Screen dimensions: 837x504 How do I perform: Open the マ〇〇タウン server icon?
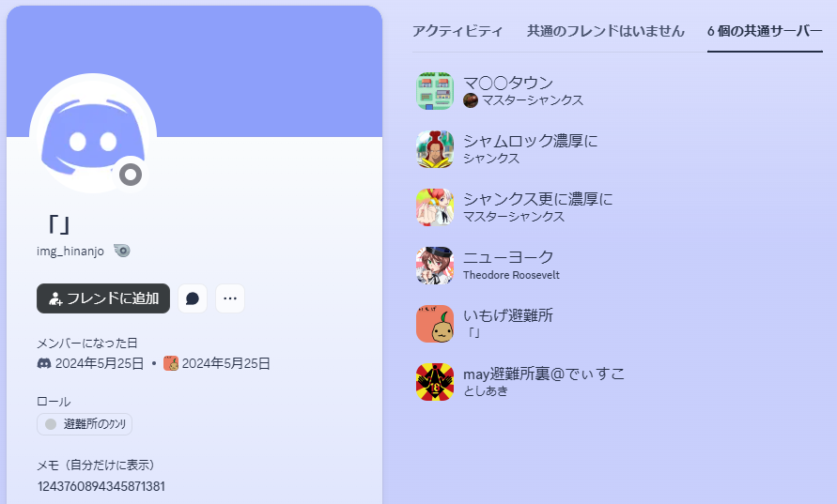coord(435,91)
